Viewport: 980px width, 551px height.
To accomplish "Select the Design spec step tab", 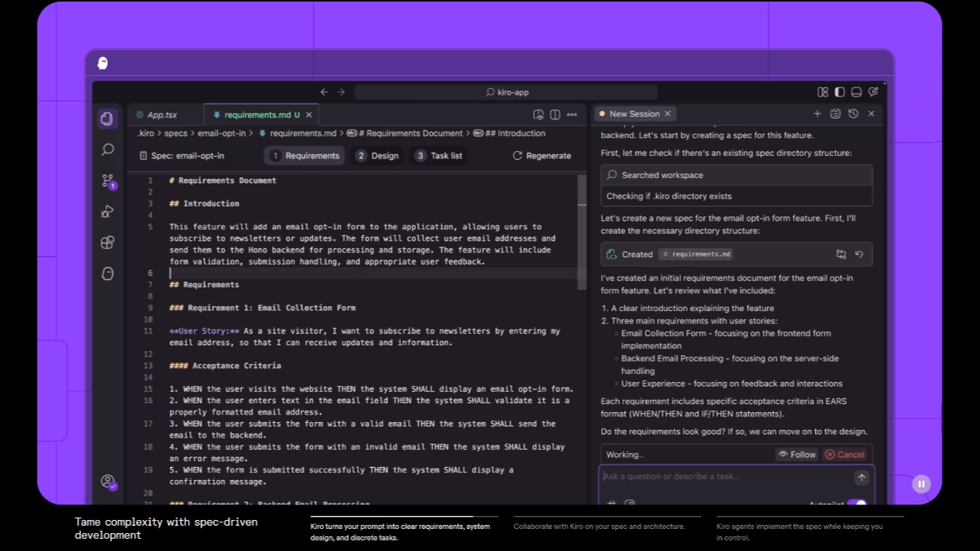I will tap(376, 156).
